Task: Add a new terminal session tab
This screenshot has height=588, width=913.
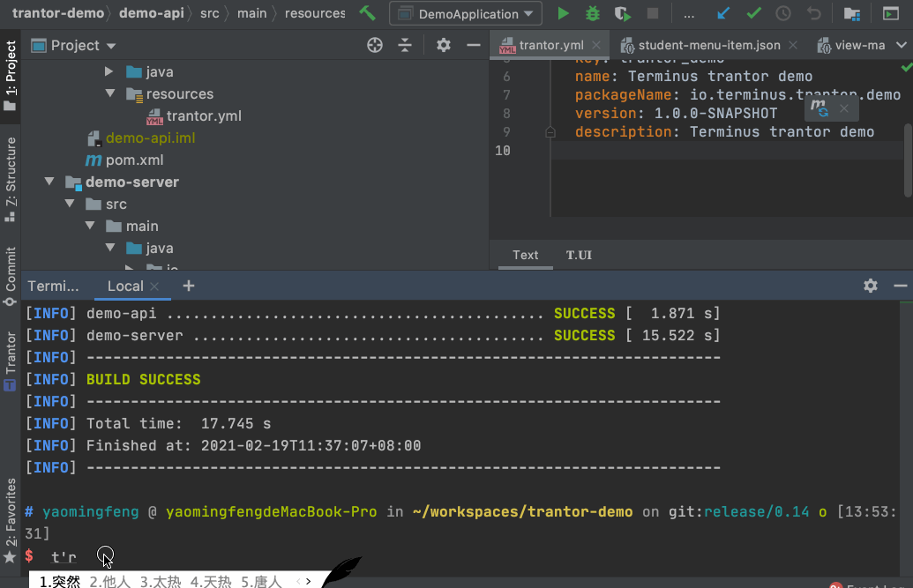Action: tap(188, 286)
